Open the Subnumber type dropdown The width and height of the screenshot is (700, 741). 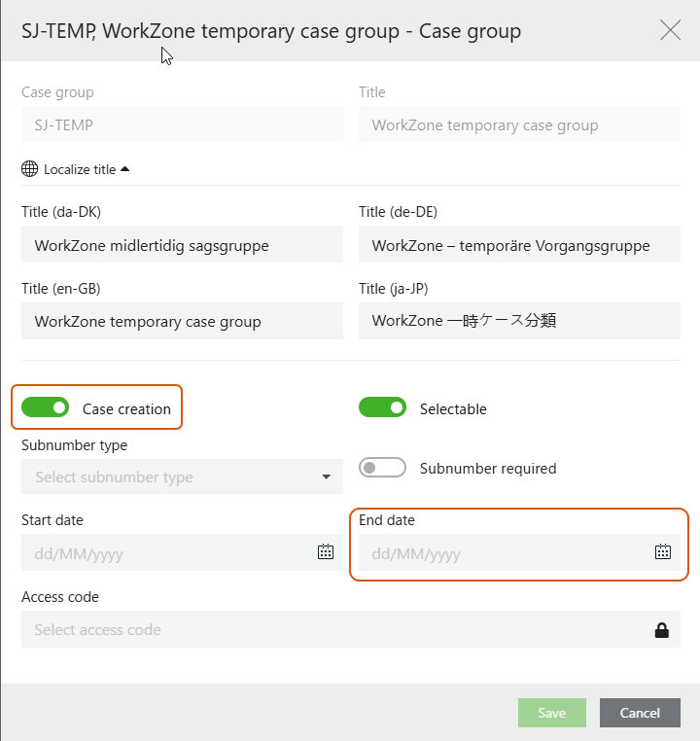tap(182, 477)
